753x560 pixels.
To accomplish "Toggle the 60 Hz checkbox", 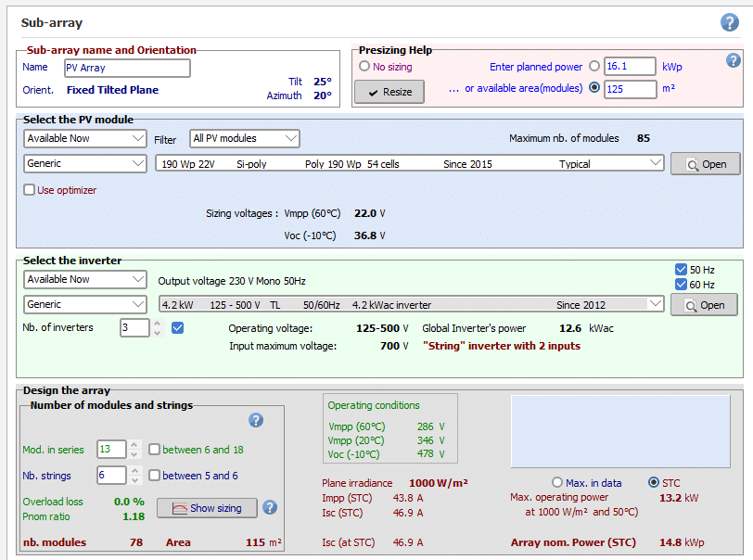I will 683,285.
